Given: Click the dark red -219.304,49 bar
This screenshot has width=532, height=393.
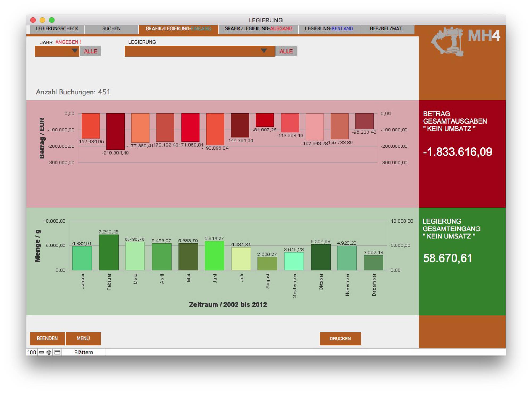Looking at the screenshot, I should click(115, 132).
